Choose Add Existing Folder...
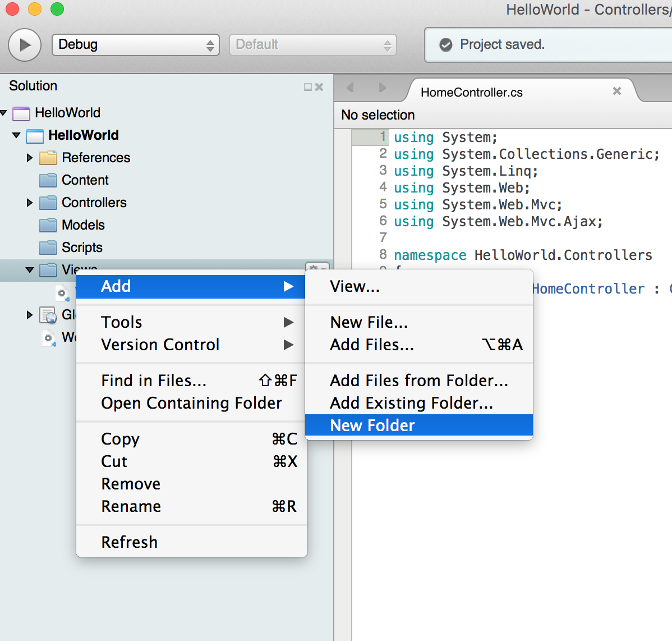Viewport: 672px width, 641px height. pos(419,403)
